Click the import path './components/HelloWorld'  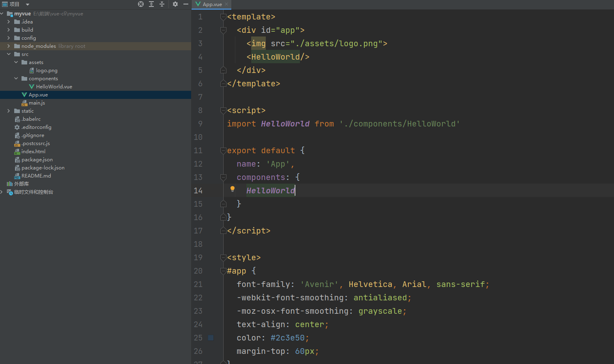400,124
